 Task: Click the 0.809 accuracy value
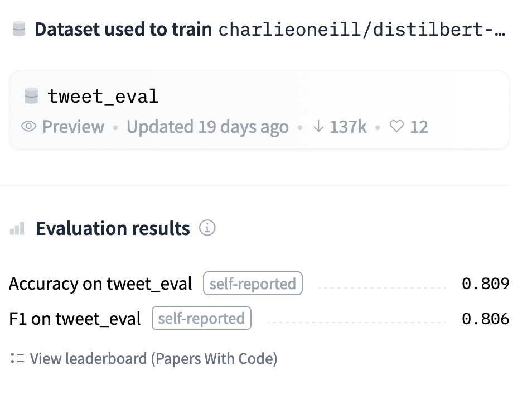click(x=485, y=284)
